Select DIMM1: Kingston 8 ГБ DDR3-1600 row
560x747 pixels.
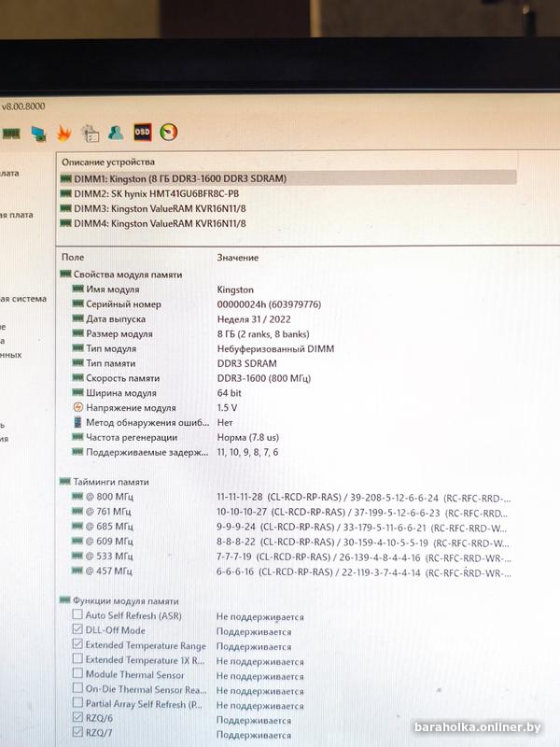pos(287,178)
